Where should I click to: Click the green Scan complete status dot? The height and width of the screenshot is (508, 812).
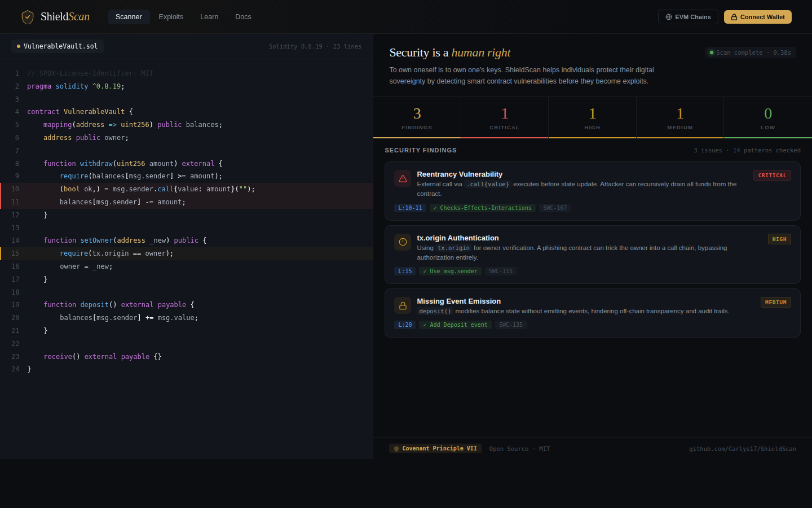point(712,52)
